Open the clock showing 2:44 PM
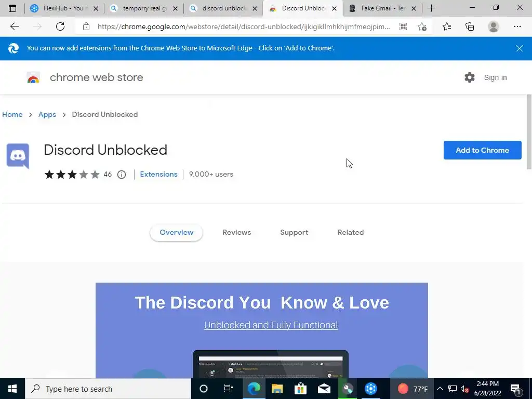 click(487, 389)
